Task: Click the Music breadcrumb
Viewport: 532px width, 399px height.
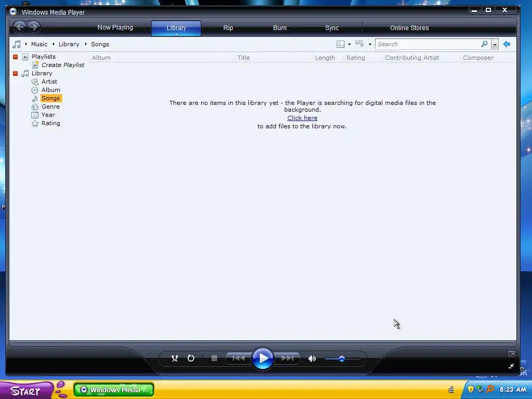Action: click(39, 44)
